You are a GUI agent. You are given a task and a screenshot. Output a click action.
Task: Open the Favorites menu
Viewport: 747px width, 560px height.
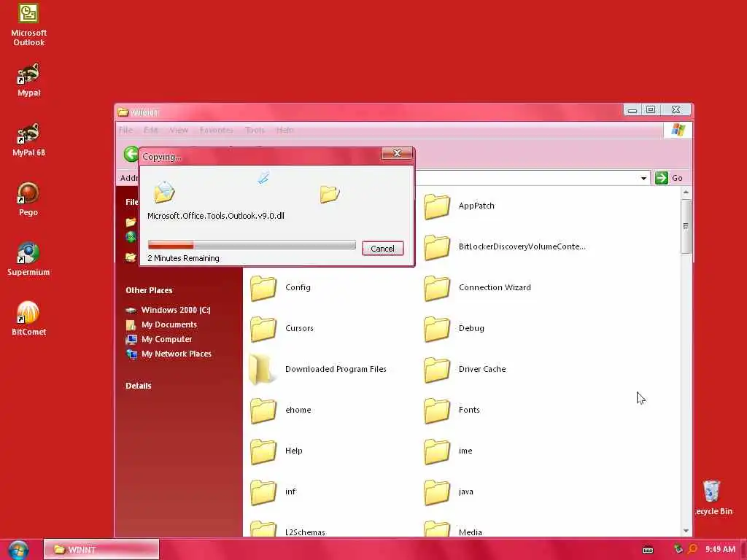pos(216,130)
